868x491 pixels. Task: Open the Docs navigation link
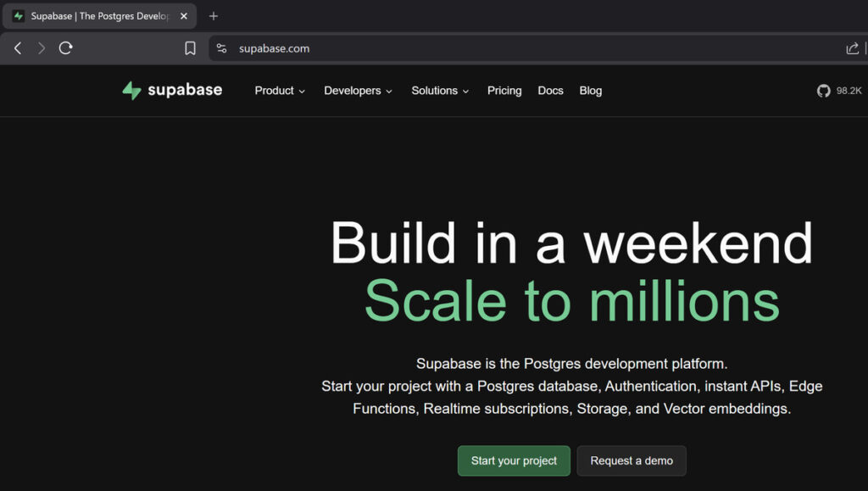pos(550,91)
